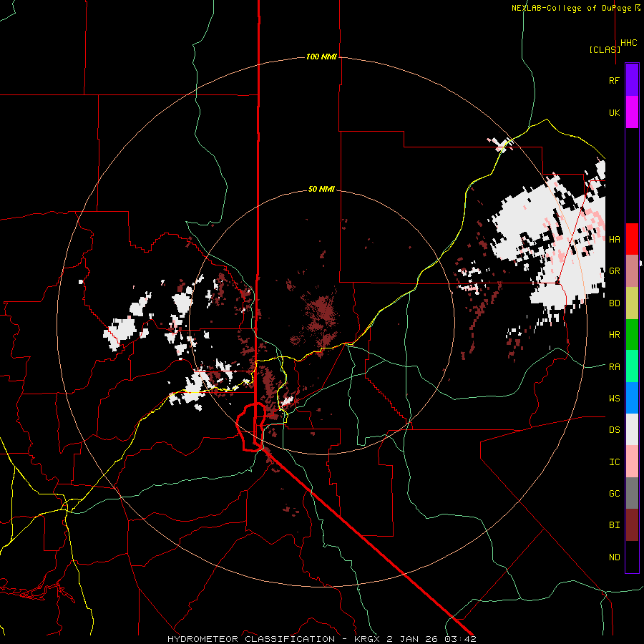This screenshot has height=644, width=644.
Task: Click the 100 NMI range ring label
Action: pos(321,57)
